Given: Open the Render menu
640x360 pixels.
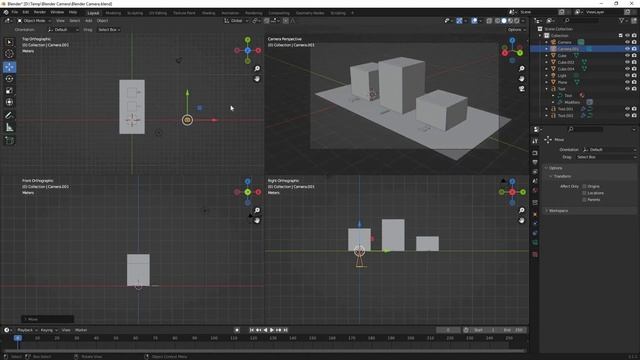Looking at the screenshot, I should 40,12.
